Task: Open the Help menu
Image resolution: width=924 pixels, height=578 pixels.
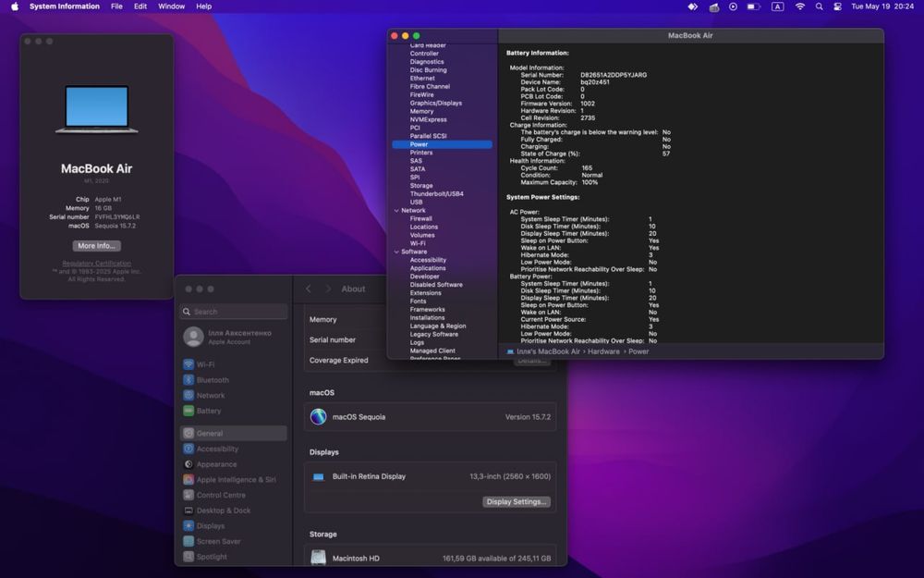Action: coord(204,6)
